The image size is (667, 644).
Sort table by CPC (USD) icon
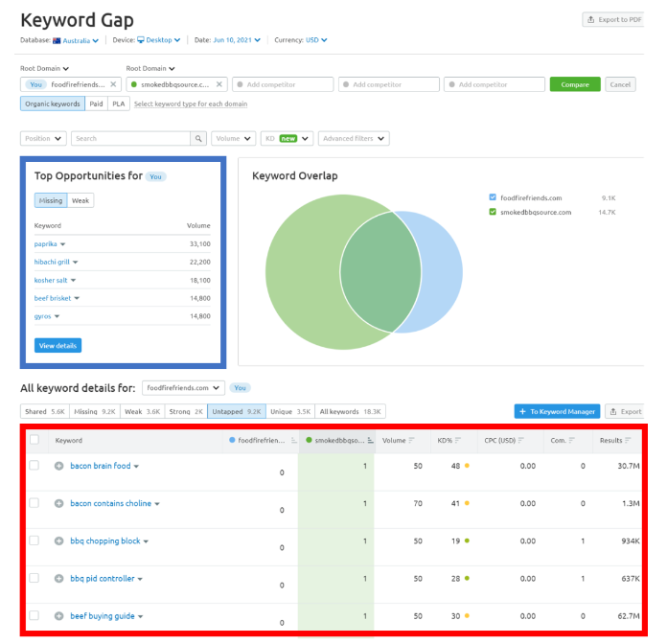(521, 440)
